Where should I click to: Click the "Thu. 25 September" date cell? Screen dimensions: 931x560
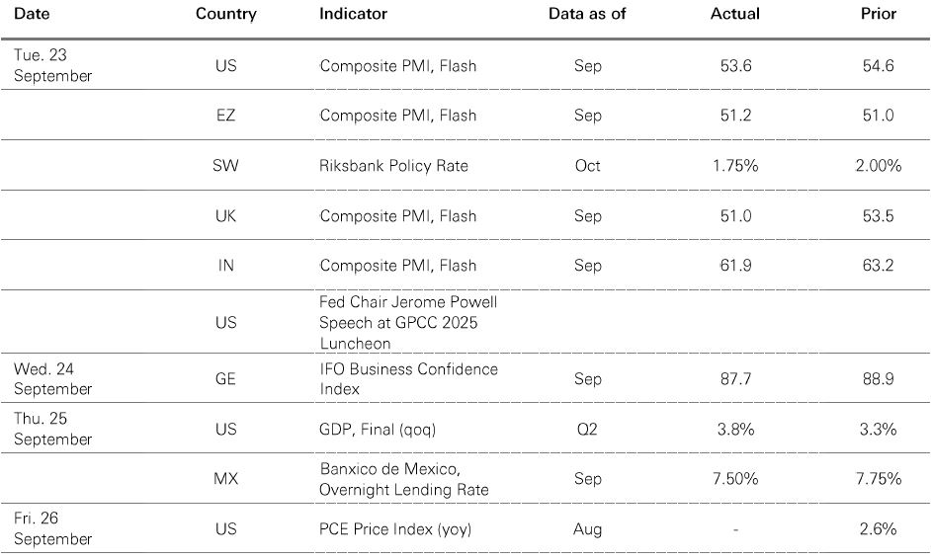(x=52, y=429)
